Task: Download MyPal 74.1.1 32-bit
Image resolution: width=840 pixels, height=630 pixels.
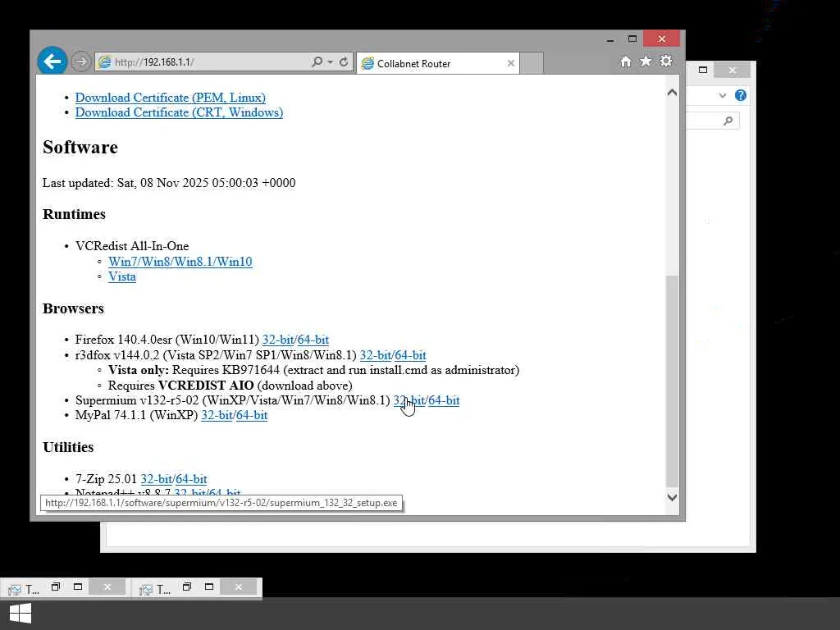Action: click(217, 415)
